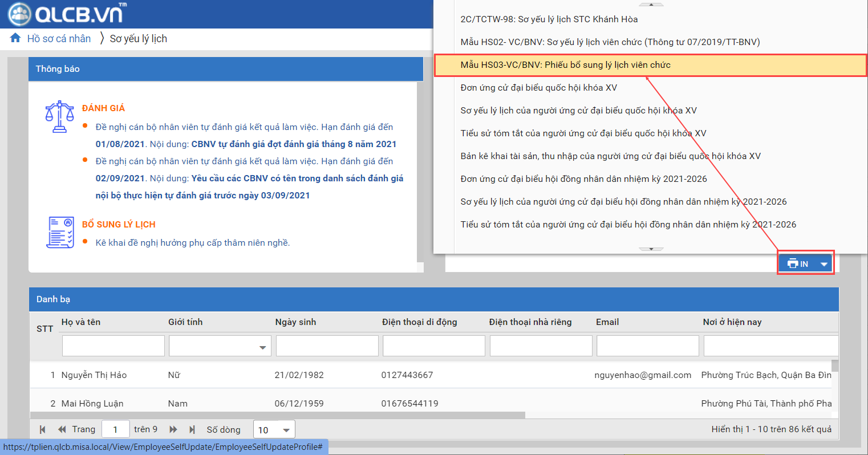The image size is (868, 455).
Task: Open the Giới tính filter dropdown
Action: point(262,347)
